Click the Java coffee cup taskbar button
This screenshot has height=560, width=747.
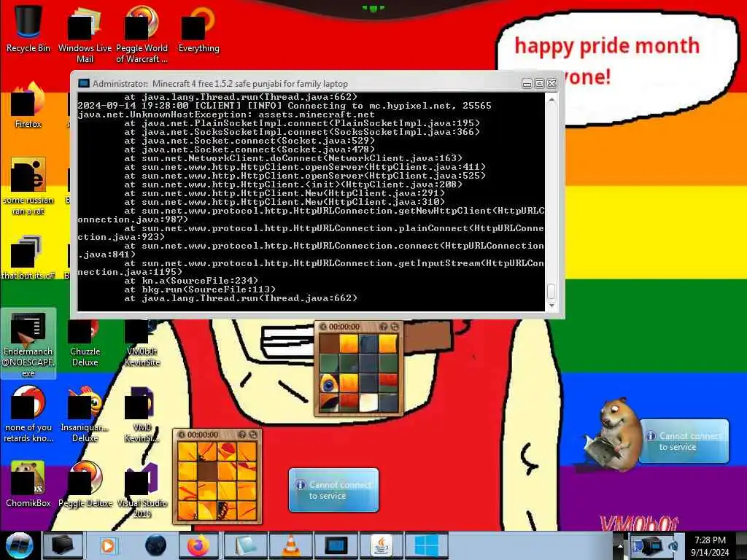point(381,545)
